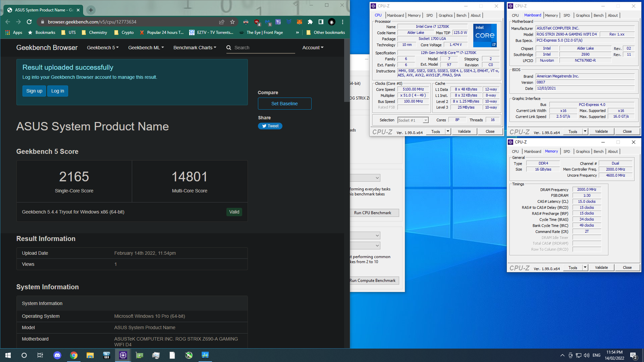Image resolution: width=644 pixels, height=362 pixels.
Task: Click the Sign up button
Action: [x=34, y=91]
